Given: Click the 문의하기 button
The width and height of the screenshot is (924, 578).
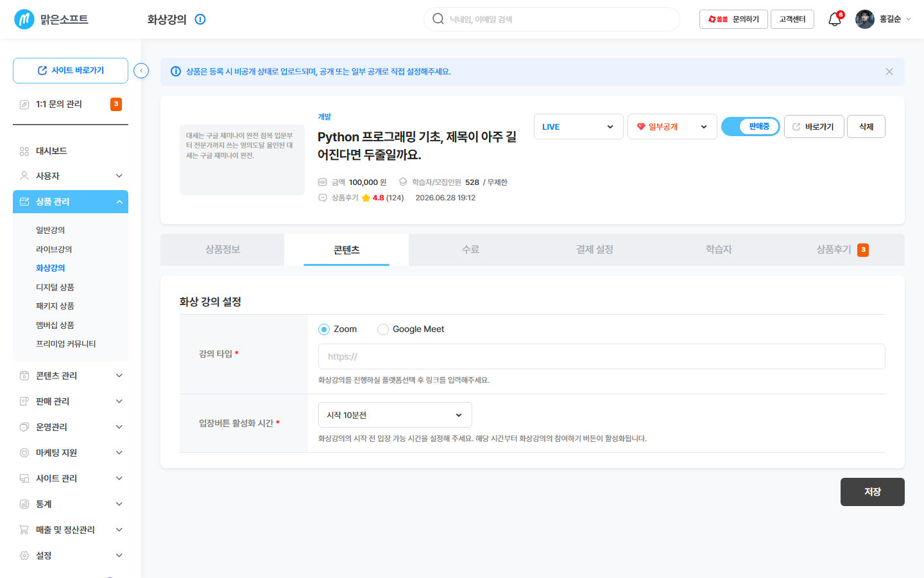Looking at the screenshot, I should click(x=733, y=19).
